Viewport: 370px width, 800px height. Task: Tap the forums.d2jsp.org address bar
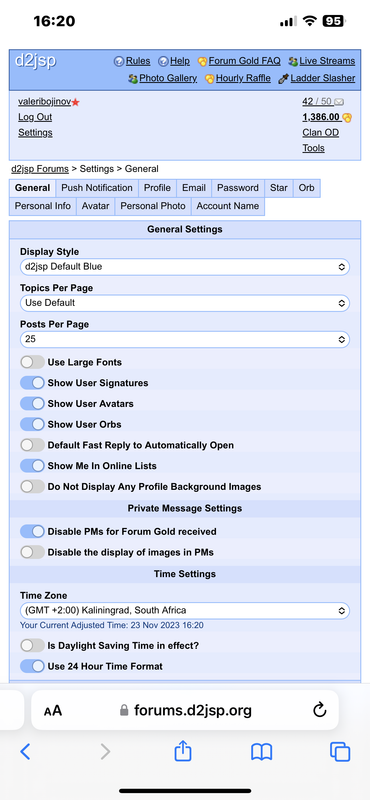click(x=185, y=710)
